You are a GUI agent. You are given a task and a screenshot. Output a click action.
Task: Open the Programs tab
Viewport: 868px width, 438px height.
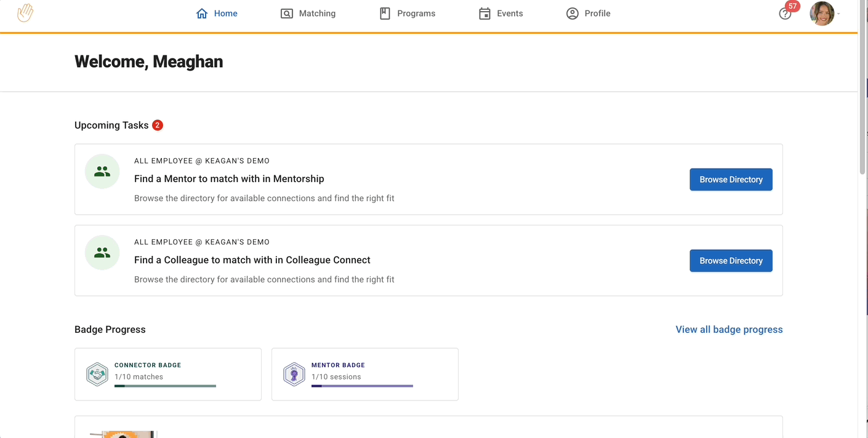tap(408, 14)
